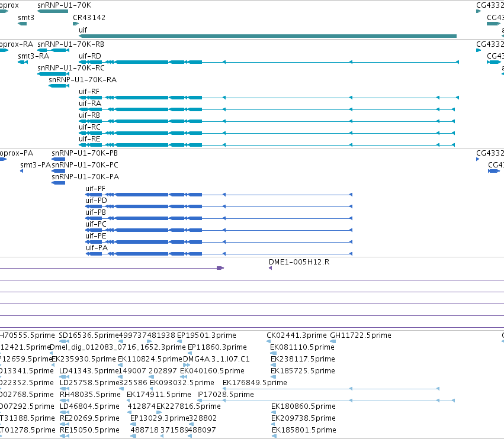The height and width of the screenshot is (439, 504).
Task: Select EST EP11860.3prime
Action: 217,347
